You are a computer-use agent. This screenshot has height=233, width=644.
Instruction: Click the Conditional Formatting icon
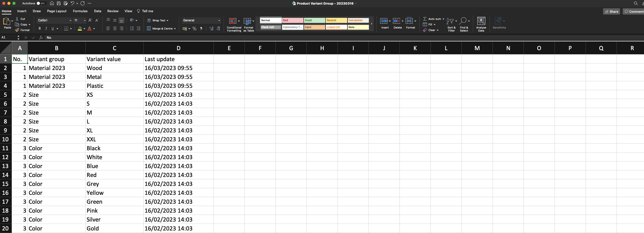click(234, 24)
